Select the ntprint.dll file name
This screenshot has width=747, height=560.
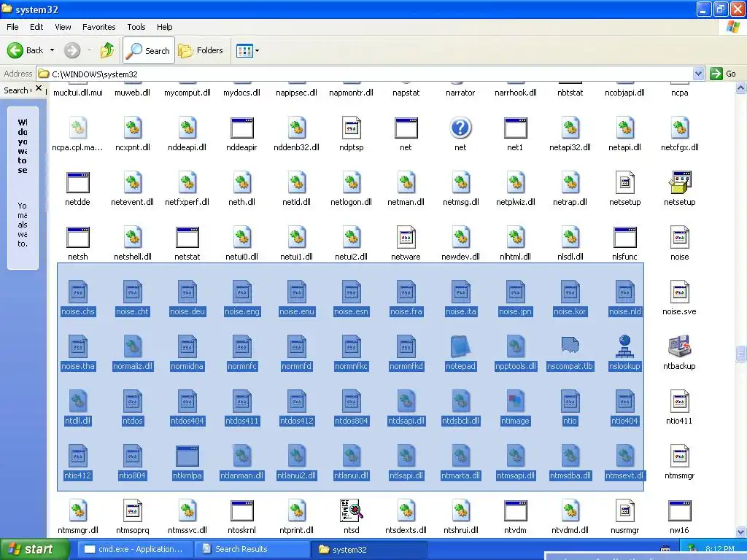pos(296,530)
